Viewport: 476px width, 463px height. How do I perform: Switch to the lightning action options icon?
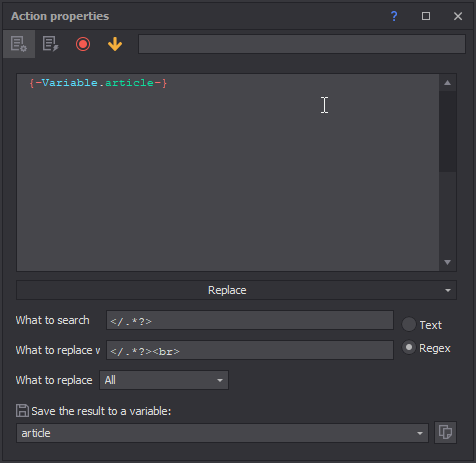(x=51, y=44)
